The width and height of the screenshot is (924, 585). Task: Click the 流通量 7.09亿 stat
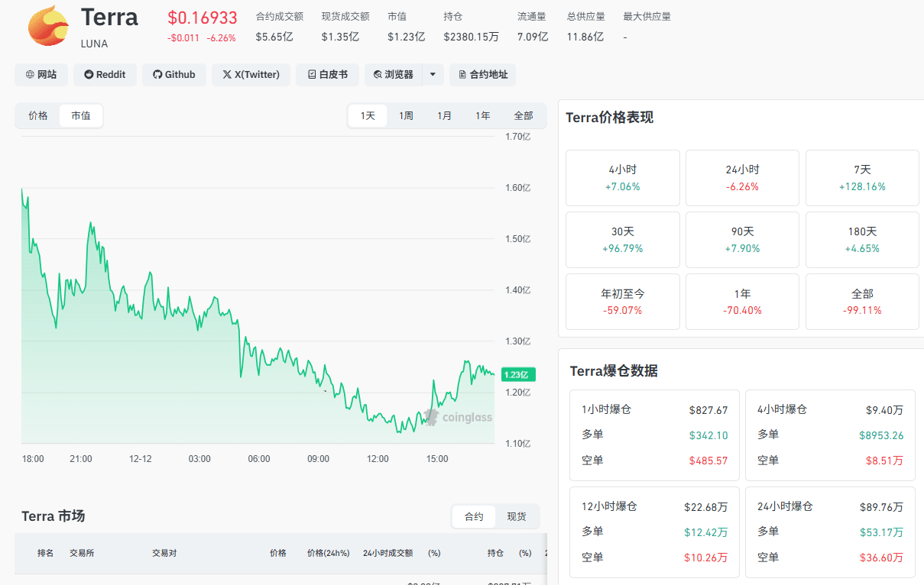[x=533, y=27]
